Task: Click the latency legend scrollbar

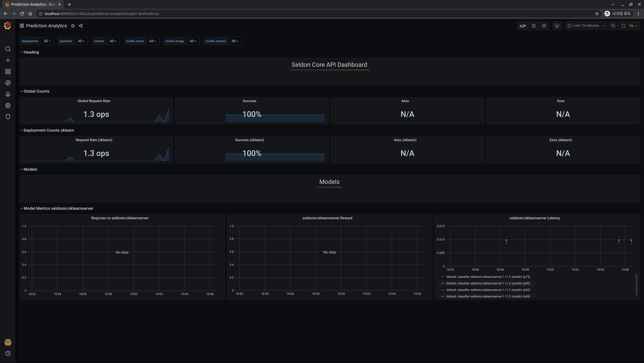Action: click(636, 285)
